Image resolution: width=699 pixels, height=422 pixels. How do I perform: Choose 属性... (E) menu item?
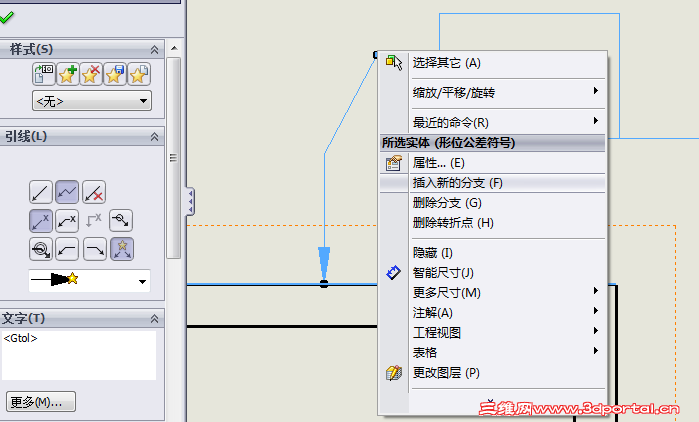tap(493, 163)
